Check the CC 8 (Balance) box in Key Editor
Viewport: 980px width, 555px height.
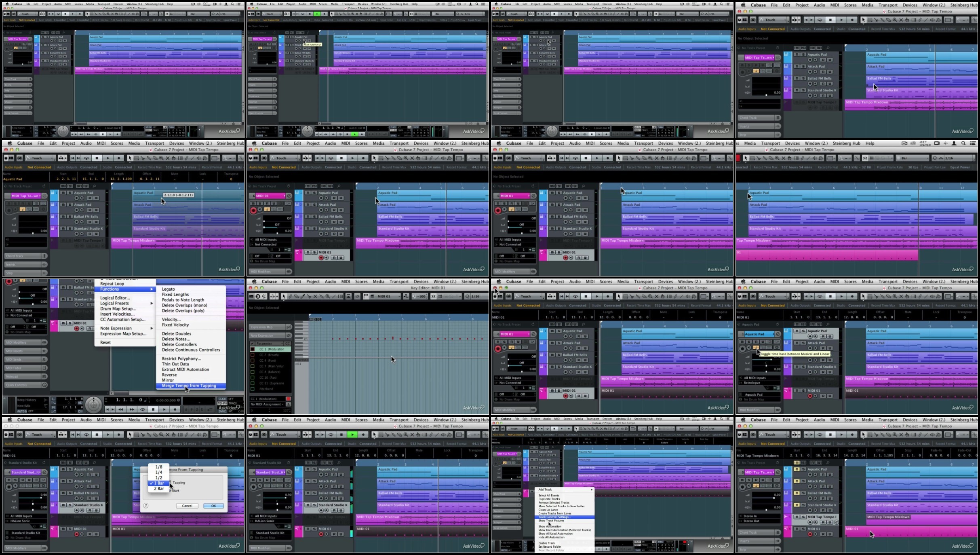pos(253,372)
